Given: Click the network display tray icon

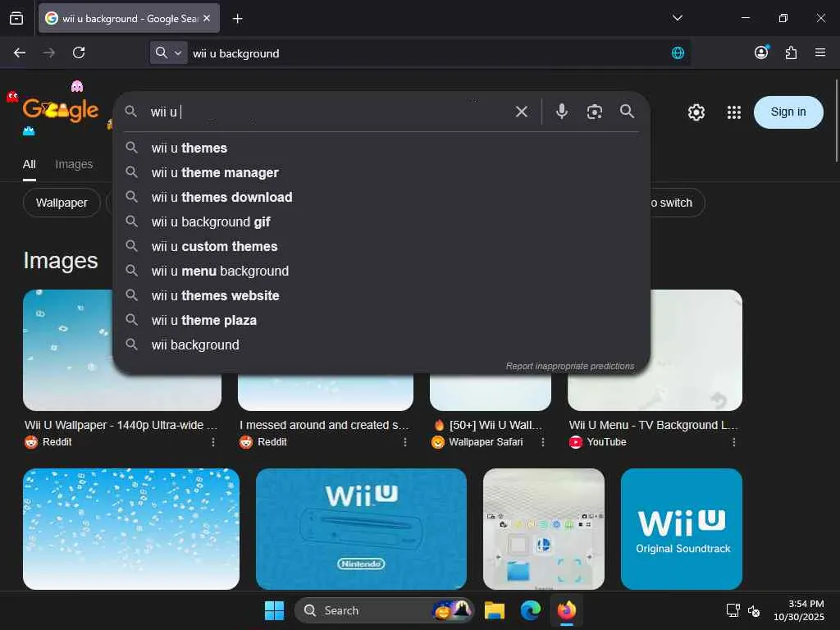Looking at the screenshot, I should click(733, 610).
